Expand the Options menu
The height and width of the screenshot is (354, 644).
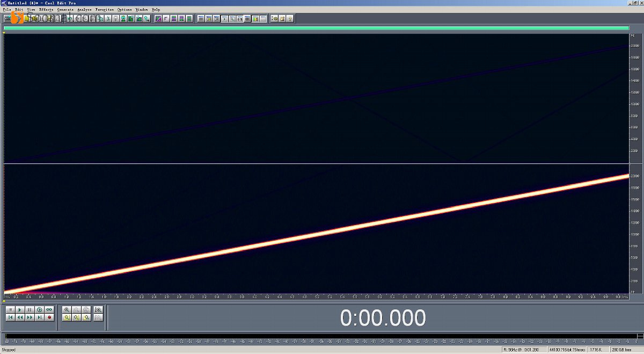click(125, 10)
